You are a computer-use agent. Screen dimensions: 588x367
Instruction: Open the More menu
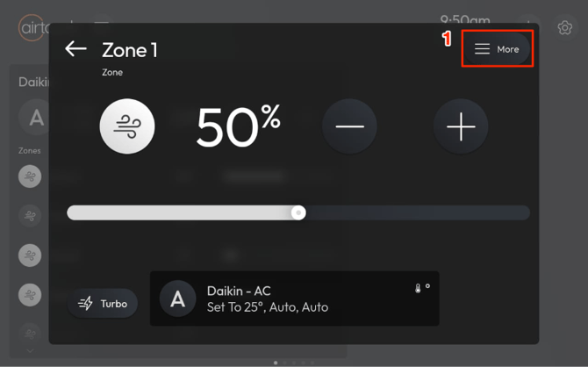[498, 49]
